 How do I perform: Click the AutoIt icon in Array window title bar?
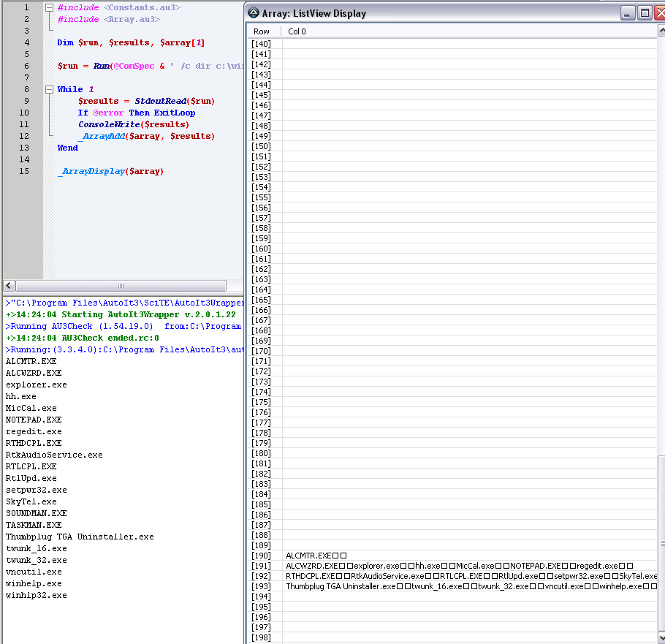tap(254, 13)
